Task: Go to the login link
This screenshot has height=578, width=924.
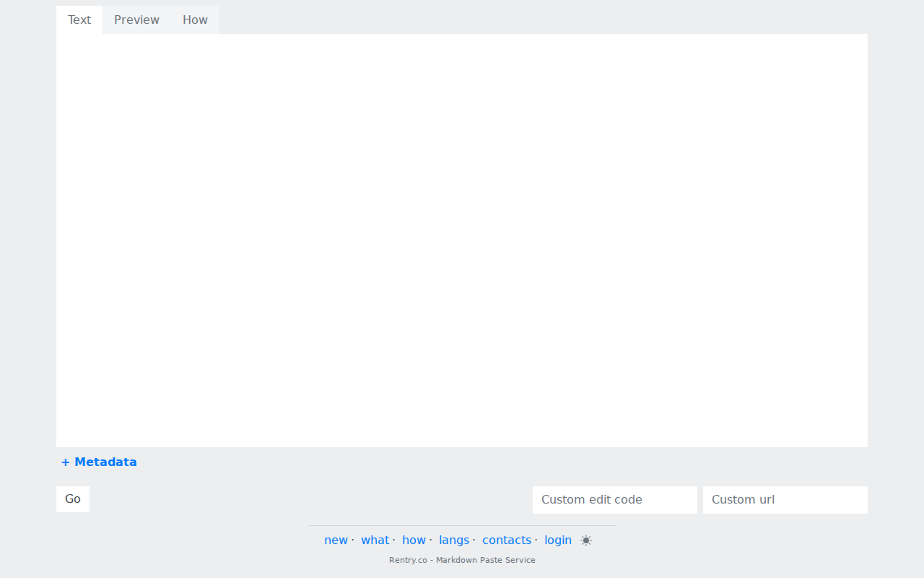Action: [557, 540]
